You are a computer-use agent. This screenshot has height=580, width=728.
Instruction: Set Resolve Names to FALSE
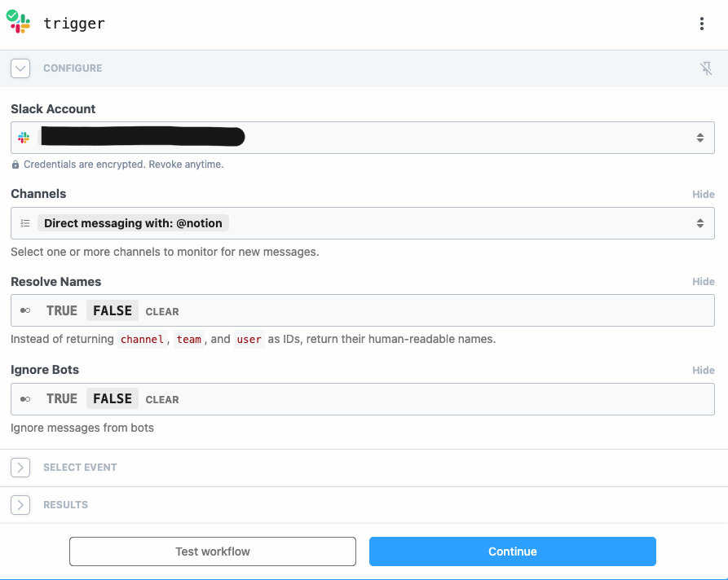pyautogui.click(x=113, y=311)
